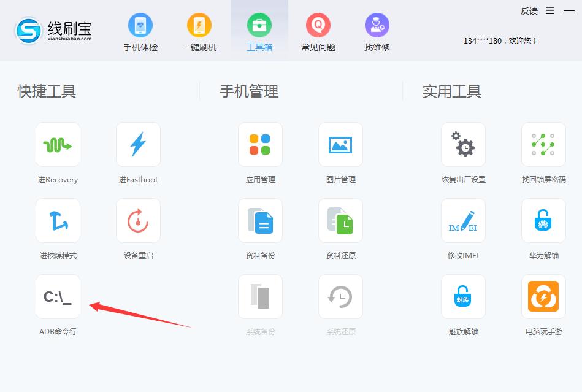Switch to the 手机体检 tab
582x392 pixels.
pos(140,31)
